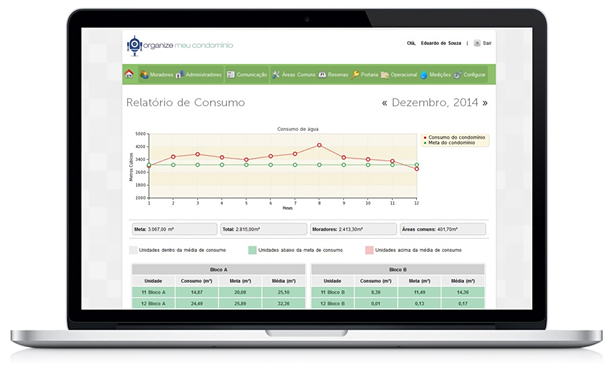The image size is (615, 365).
Task: Select the 11 Bloco A unit cell
Action: (153, 292)
